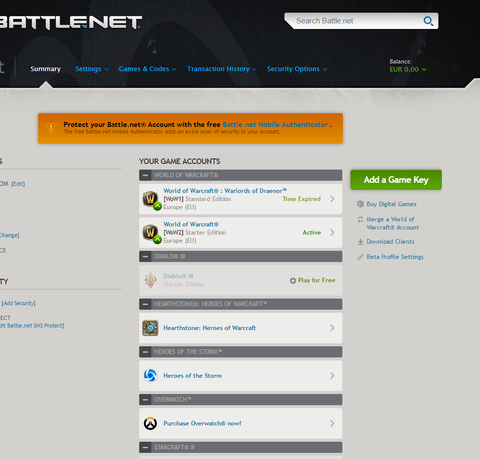Click the Add a Game Key button

[396, 180]
